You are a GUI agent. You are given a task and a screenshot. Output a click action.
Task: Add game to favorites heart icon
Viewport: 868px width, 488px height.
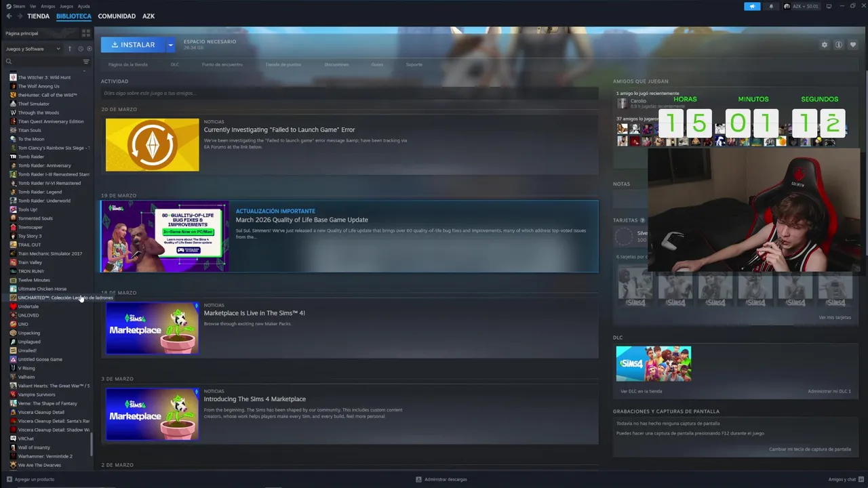coord(853,45)
